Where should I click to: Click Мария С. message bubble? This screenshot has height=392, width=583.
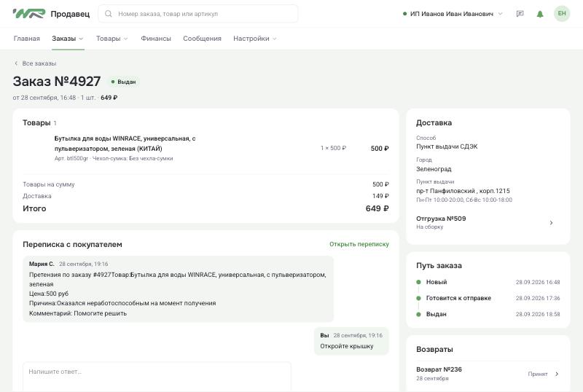pos(178,289)
